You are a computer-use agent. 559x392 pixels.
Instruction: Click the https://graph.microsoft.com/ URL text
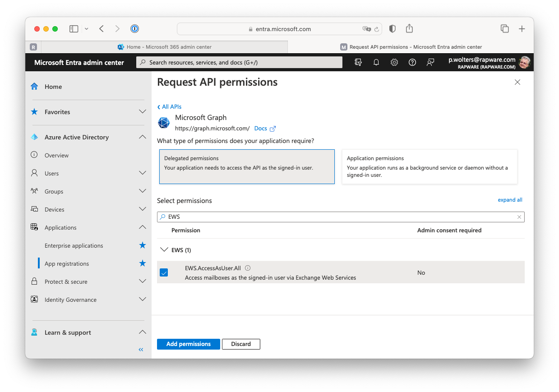[212, 129]
